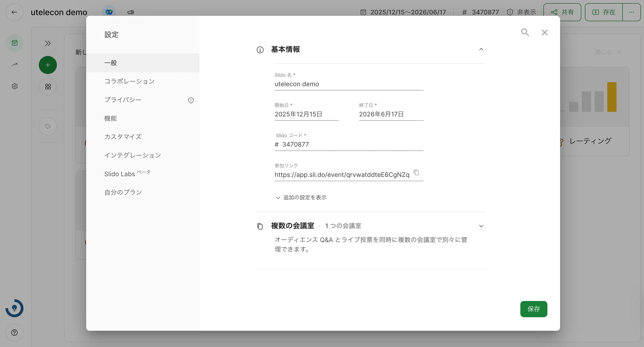
Task: Click the Slido 名 name input field
Action: pyautogui.click(x=348, y=84)
